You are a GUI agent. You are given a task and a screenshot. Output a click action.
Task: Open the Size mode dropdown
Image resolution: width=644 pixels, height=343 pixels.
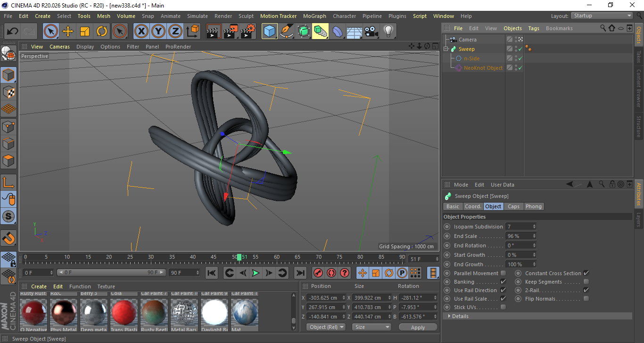click(372, 327)
